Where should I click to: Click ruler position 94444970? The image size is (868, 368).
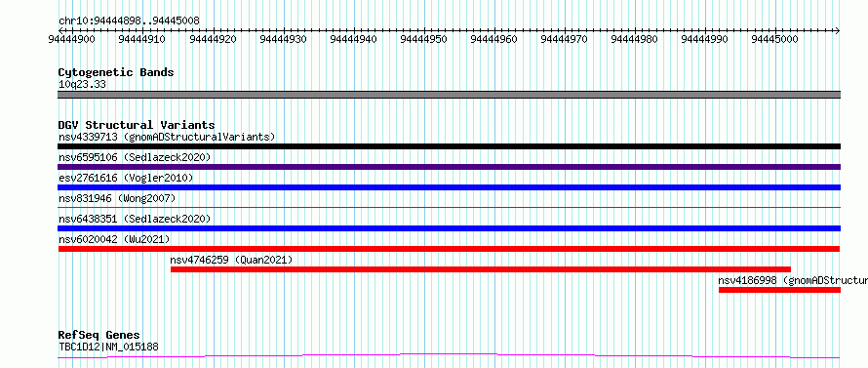coord(564,39)
